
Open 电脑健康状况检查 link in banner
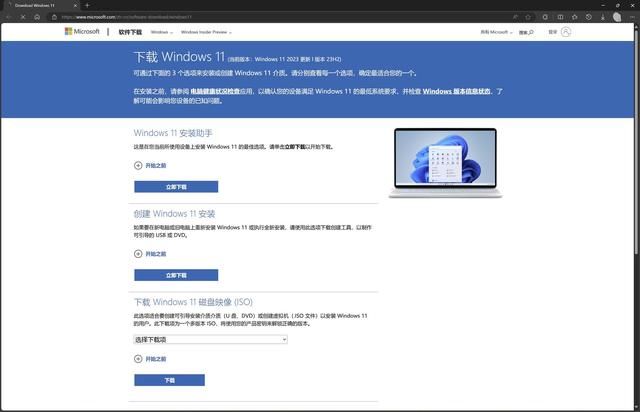click(x=215, y=91)
